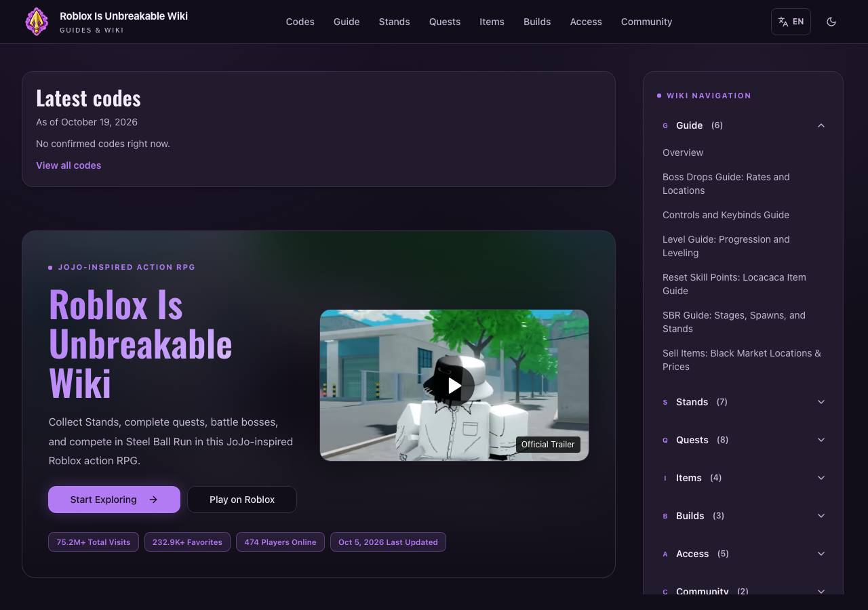This screenshot has width=868, height=610.
Task: Collapse the Guide section chevron
Action: click(821, 125)
